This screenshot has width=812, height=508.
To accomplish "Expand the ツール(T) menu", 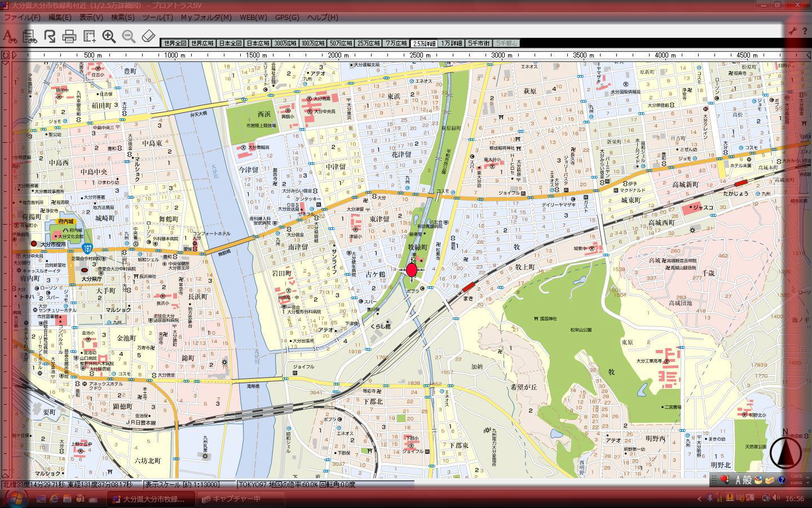I will point(157,17).
